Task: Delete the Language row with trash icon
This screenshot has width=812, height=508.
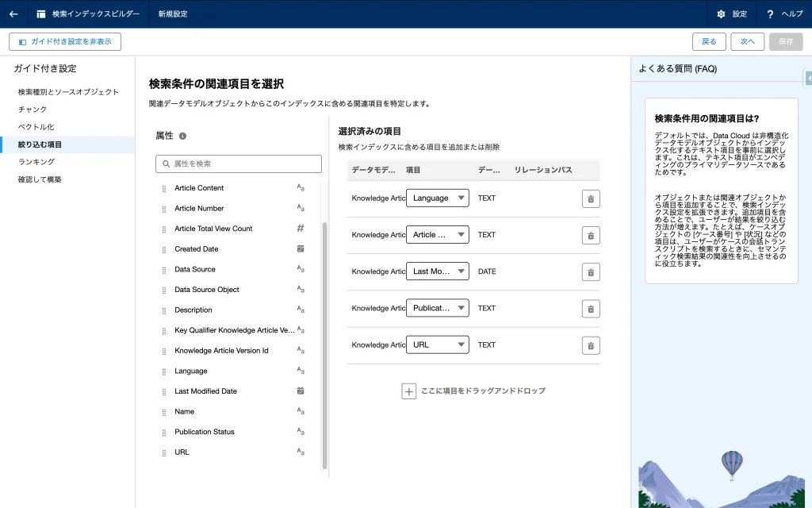Action: (x=590, y=198)
